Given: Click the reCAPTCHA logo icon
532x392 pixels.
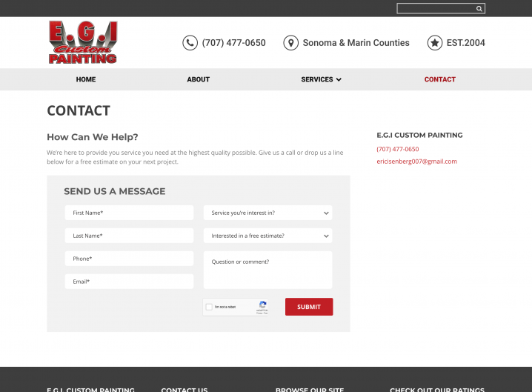Looking at the screenshot, I should (262, 305).
